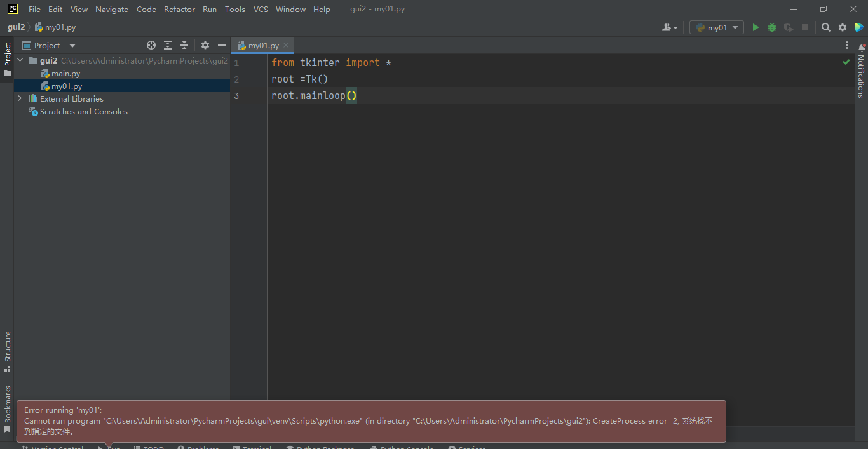868x449 pixels.
Task: Click the "Error running 'my01'" balloon title
Action: (63, 410)
